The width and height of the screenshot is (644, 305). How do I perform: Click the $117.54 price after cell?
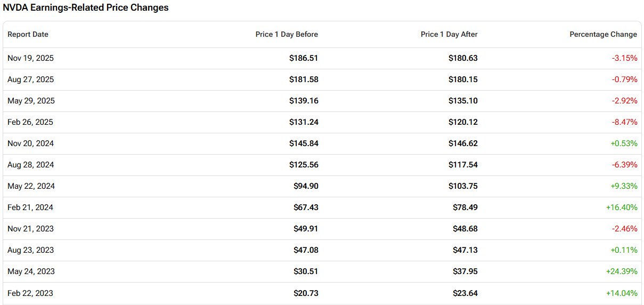[x=463, y=165]
